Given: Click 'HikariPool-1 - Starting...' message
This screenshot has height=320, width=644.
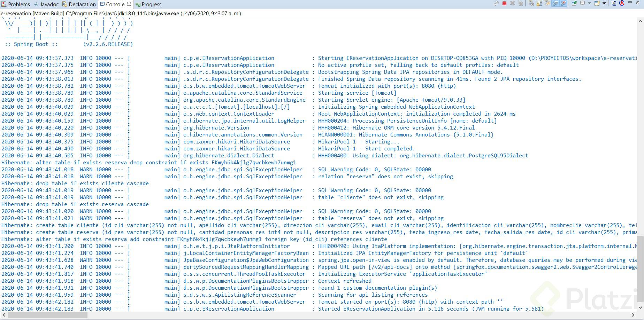Looking at the screenshot, I should [359, 142].
